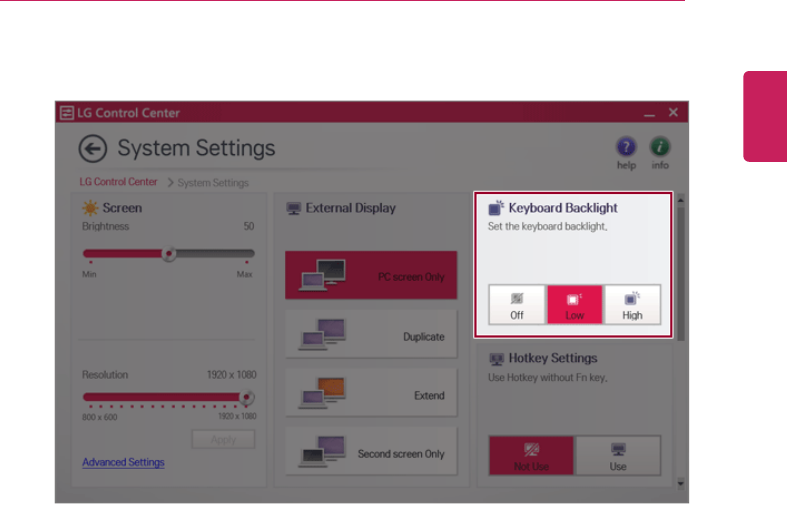Select Use for hotkey without Fn
The height and width of the screenshot is (529, 787).
point(618,456)
